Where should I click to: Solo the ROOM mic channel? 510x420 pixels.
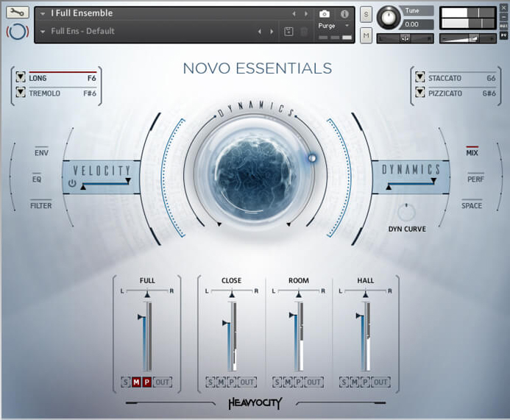277,382
